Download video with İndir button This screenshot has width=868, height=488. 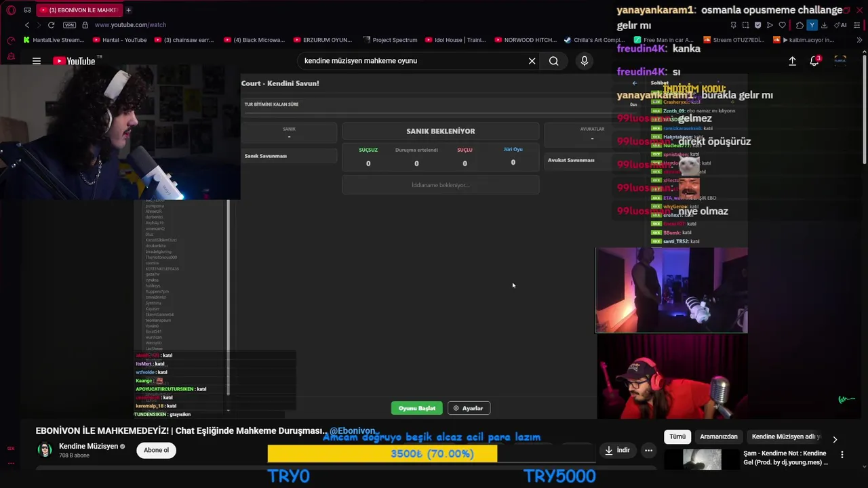point(617,450)
